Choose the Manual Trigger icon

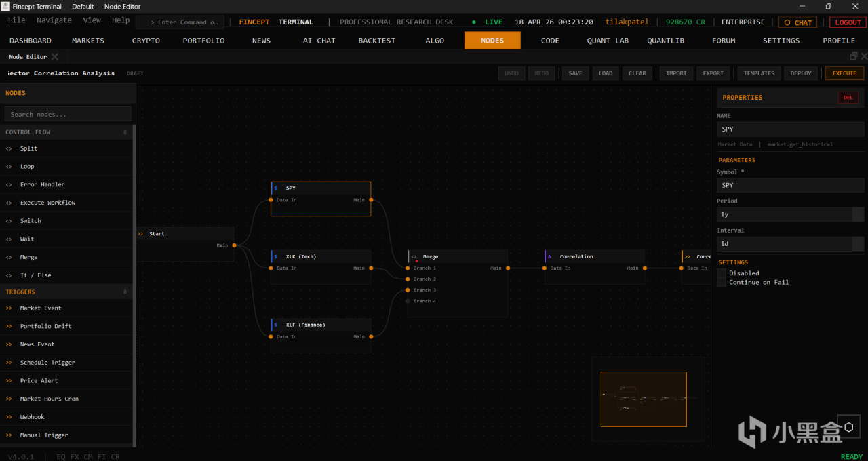(9, 435)
